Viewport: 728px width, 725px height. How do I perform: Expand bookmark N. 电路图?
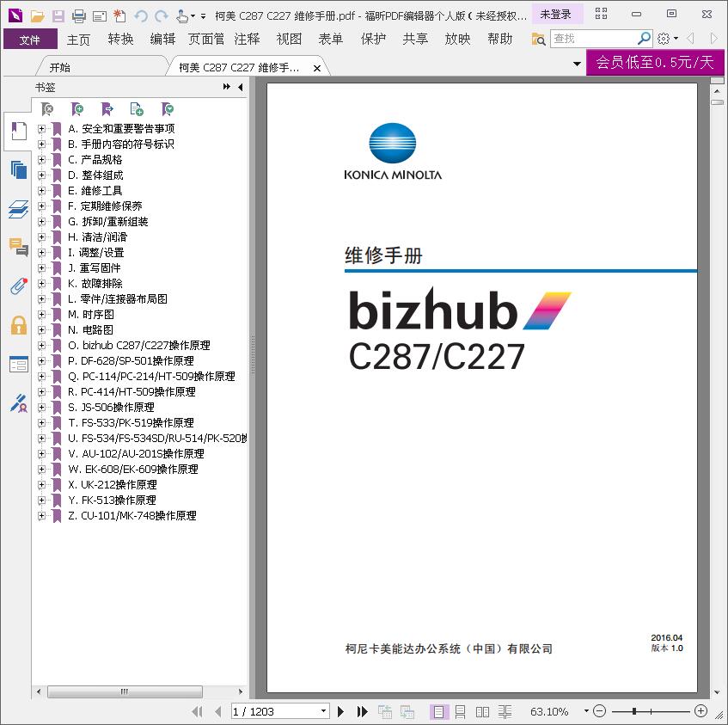coord(42,330)
